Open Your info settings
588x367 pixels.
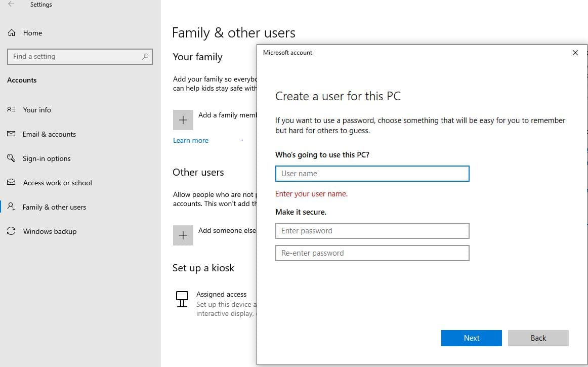(x=37, y=110)
